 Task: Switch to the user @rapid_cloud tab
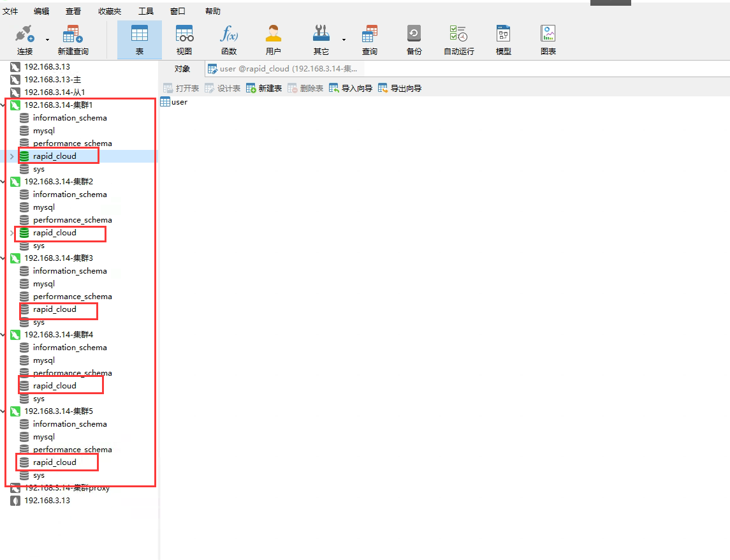click(284, 68)
